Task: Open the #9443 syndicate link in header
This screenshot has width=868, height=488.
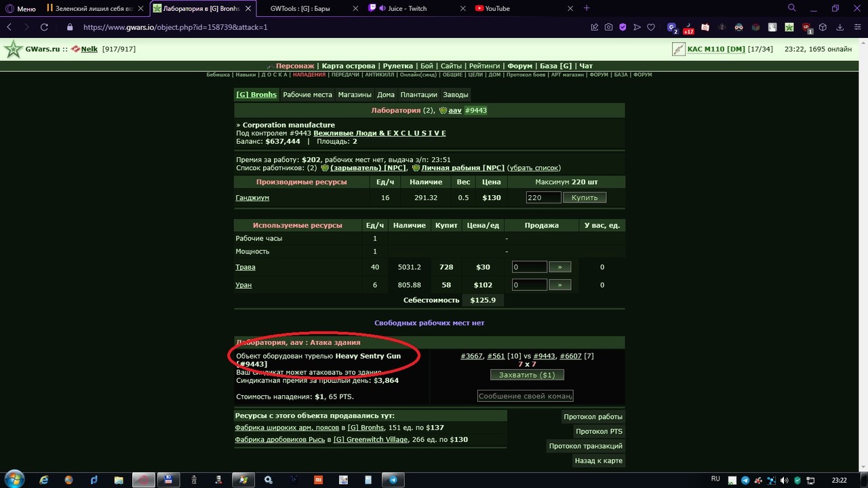Action: coord(476,110)
